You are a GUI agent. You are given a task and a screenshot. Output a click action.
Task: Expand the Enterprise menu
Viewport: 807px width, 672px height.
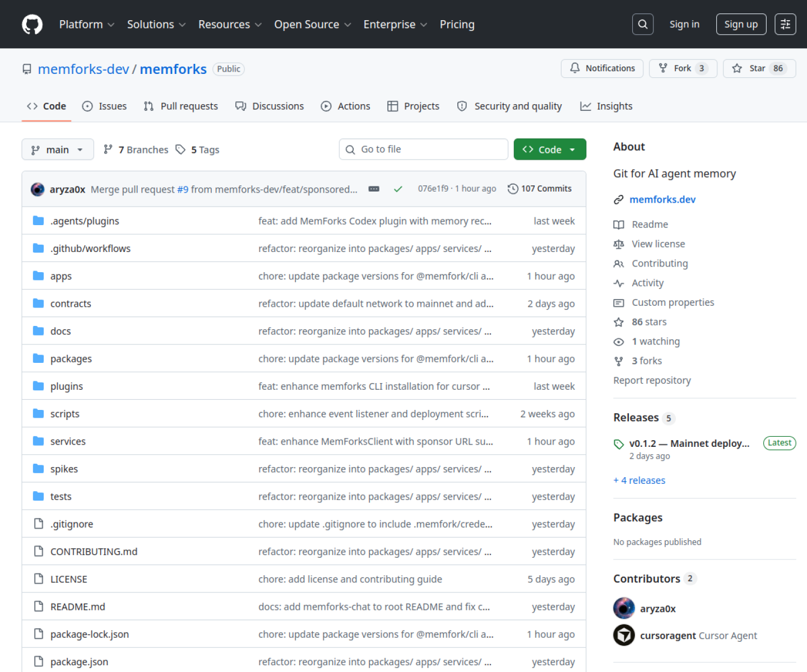coord(395,24)
